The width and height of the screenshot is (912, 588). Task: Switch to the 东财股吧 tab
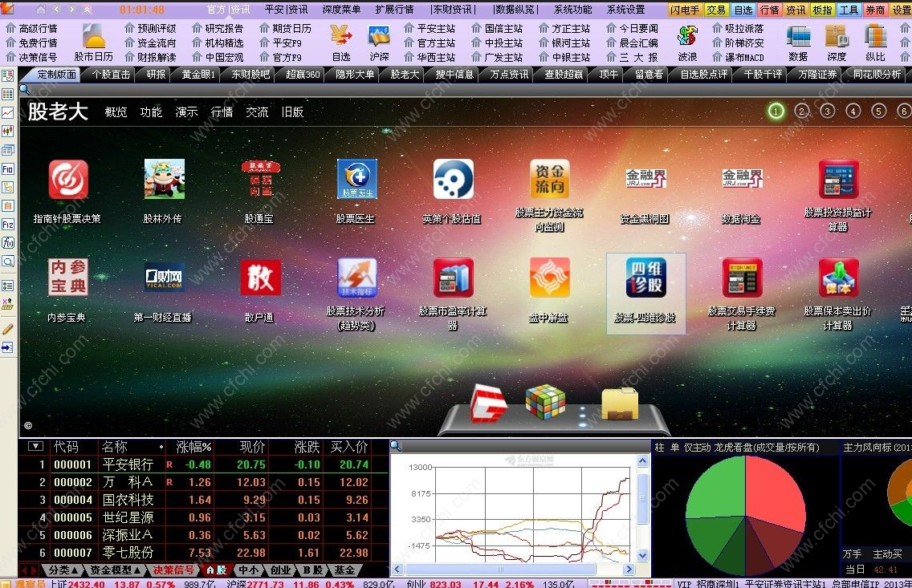coord(250,75)
